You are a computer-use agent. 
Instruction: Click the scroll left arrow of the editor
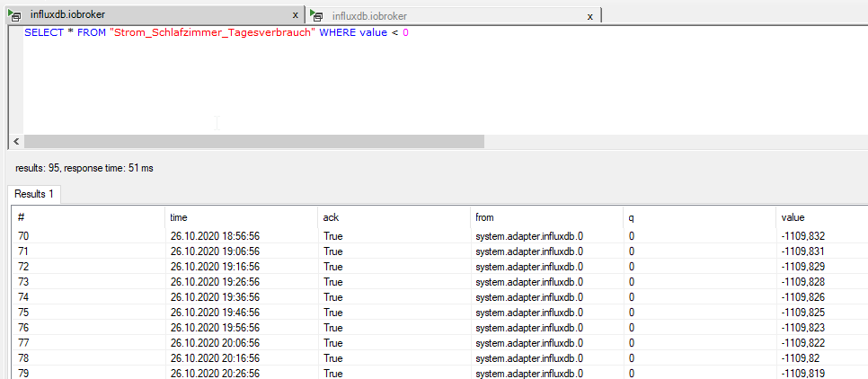point(16,142)
